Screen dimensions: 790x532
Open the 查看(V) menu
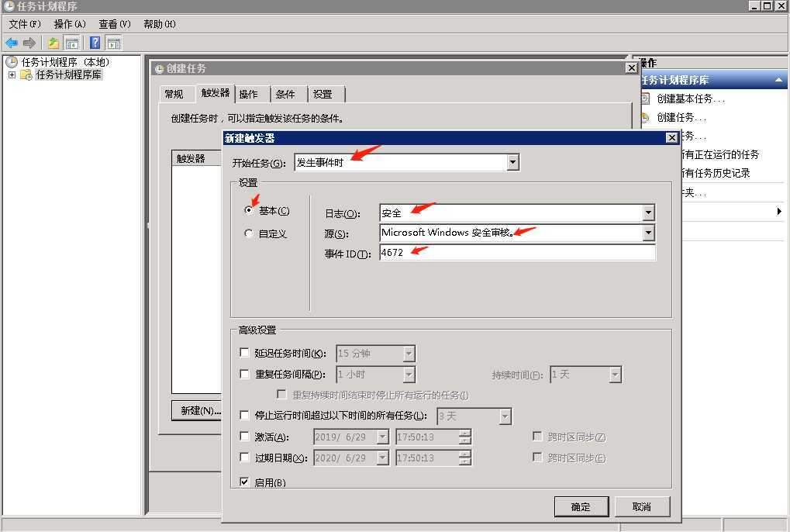tap(115, 24)
